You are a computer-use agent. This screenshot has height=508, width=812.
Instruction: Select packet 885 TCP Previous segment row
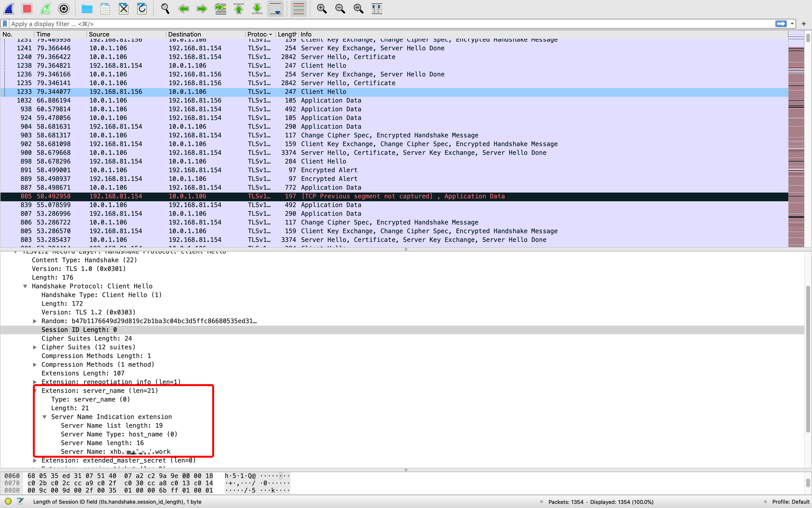(x=394, y=196)
